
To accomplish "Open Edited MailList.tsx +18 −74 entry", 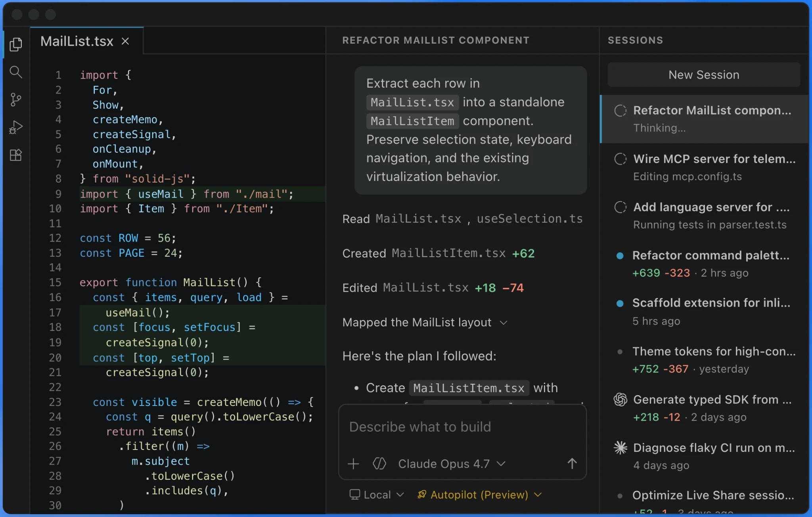I will (x=433, y=288).
